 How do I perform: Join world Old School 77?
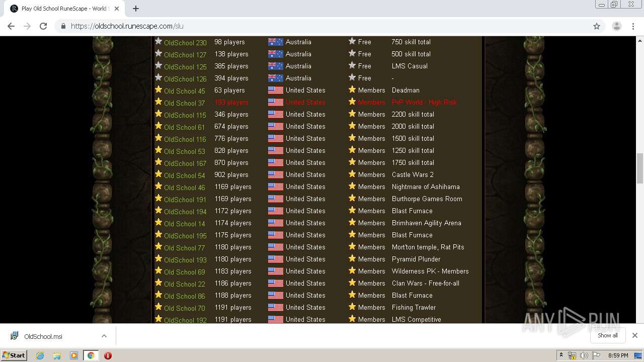(x=184, y=248)
